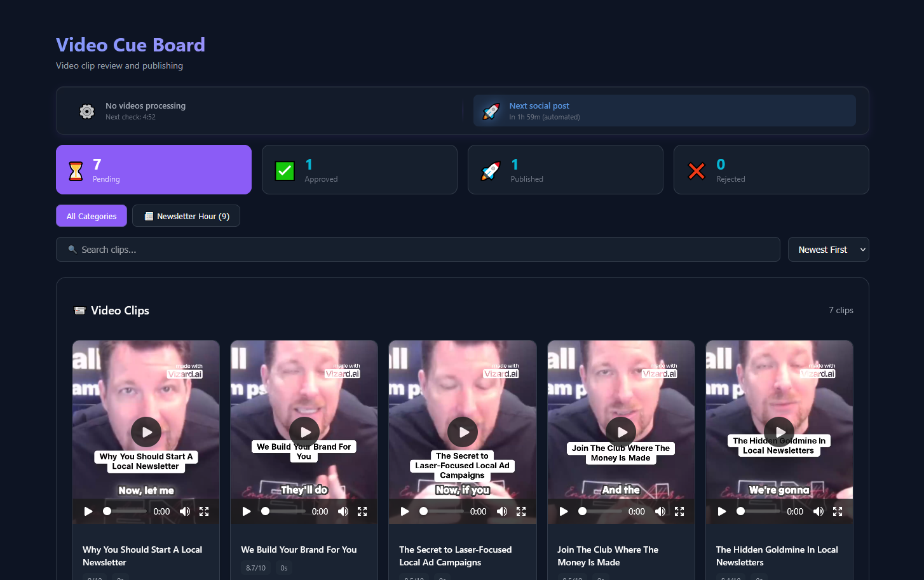Click the rocket icon in Next social post
This screenshot has height=580, width=924.
[x=491, y=111]
